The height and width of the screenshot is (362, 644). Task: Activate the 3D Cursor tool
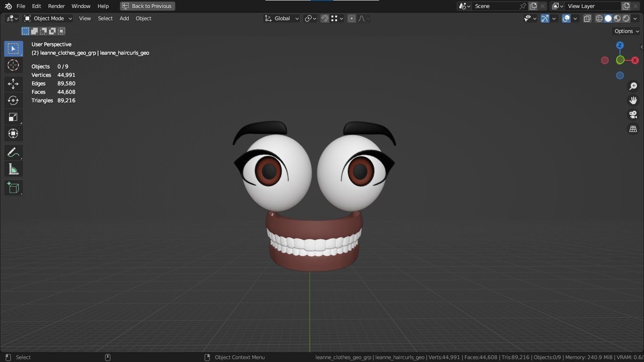[x=13, y=65]
